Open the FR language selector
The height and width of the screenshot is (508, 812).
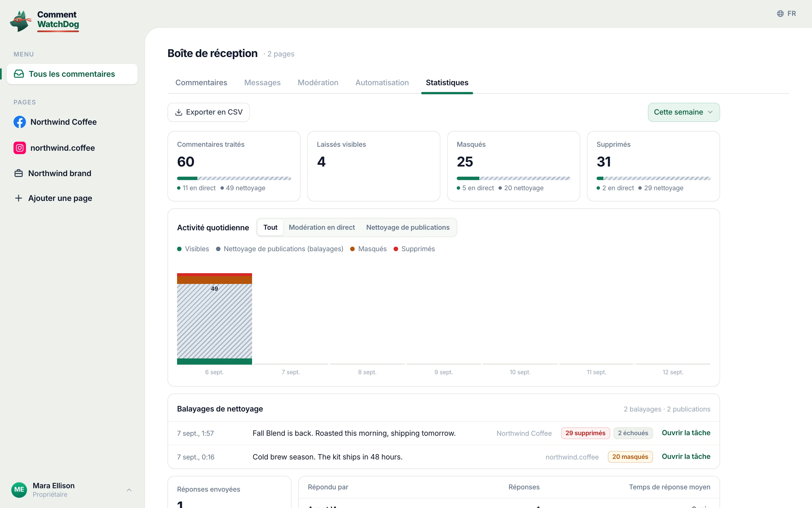[787, 14]
